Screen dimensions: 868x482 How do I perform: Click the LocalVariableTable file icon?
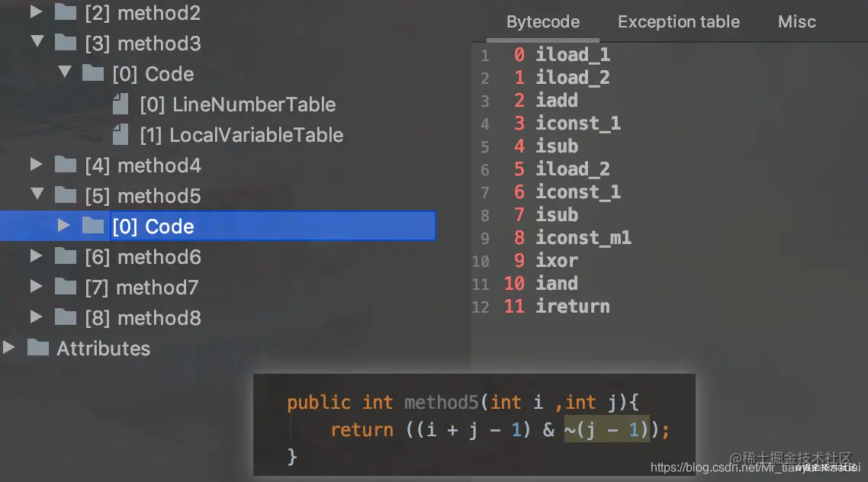point(121,134)
